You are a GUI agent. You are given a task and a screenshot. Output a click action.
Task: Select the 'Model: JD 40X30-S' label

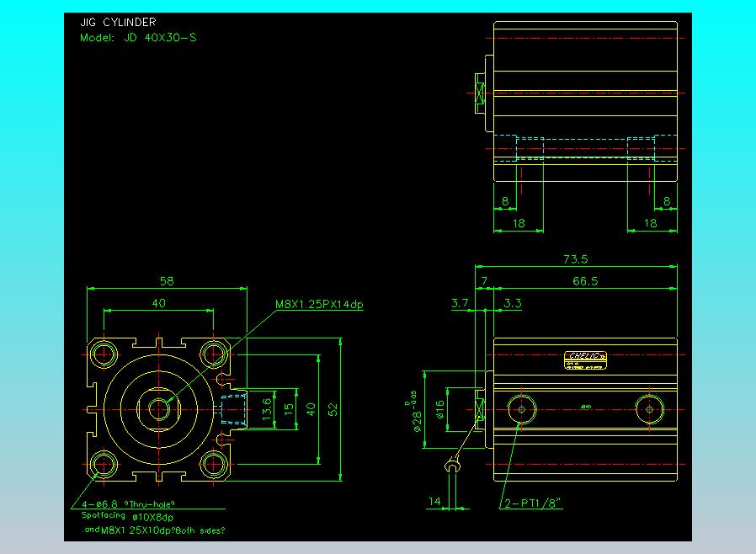[x=138, y=38]
